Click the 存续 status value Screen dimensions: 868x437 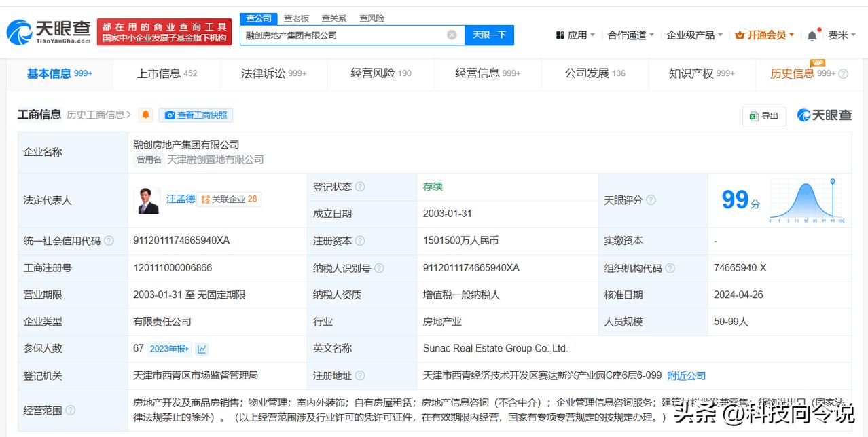pyautogui.click(x=433, y=187)
